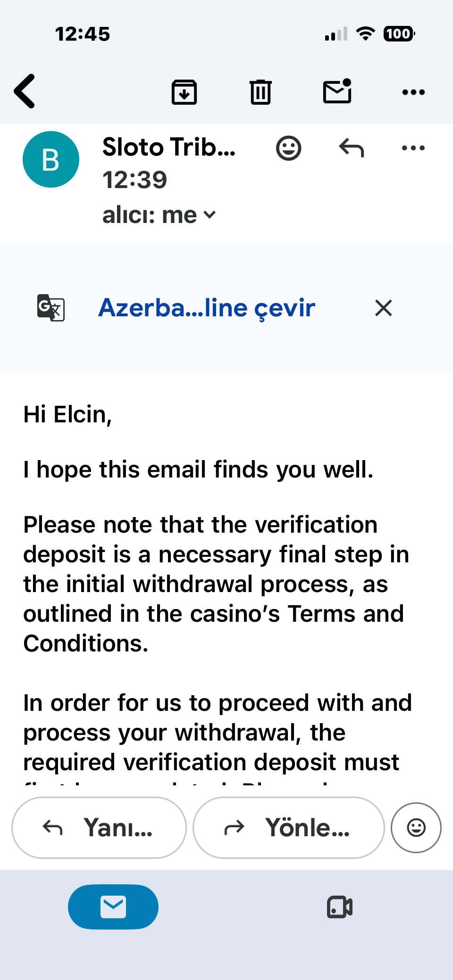
Task: Tap the Yönle... forward button
Action: click(x=289, y=828)
